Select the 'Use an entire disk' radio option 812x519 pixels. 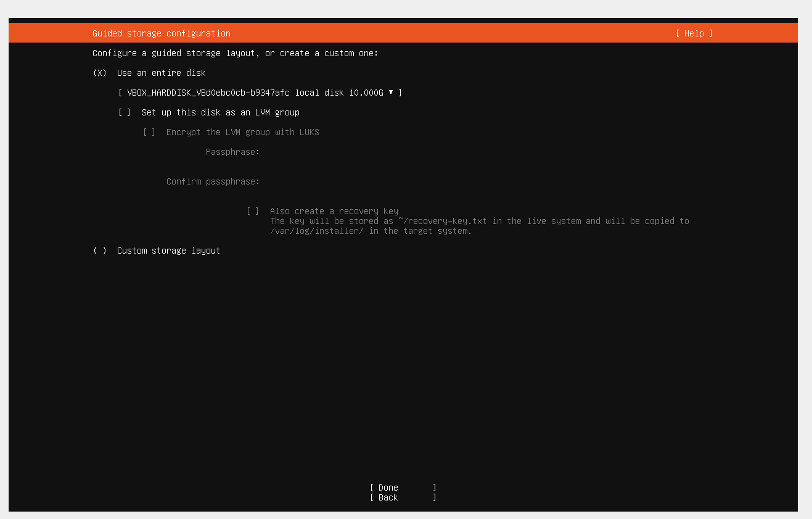click(x=100, y=73)
